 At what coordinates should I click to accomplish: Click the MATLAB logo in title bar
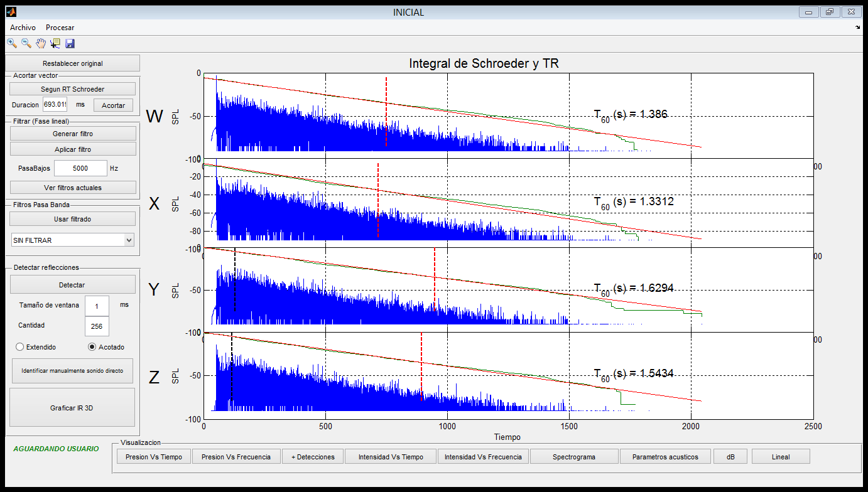[x=11, y=12]
